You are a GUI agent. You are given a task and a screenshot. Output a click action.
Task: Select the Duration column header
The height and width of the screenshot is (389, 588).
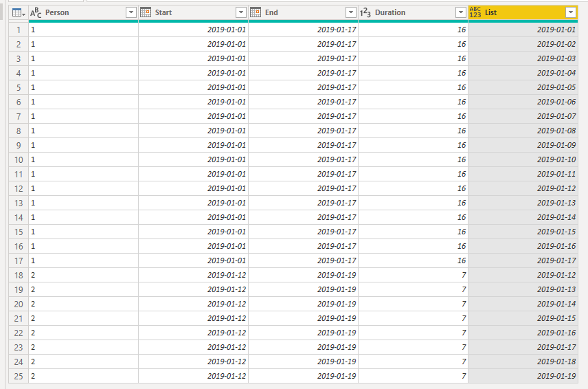(413, 13)
